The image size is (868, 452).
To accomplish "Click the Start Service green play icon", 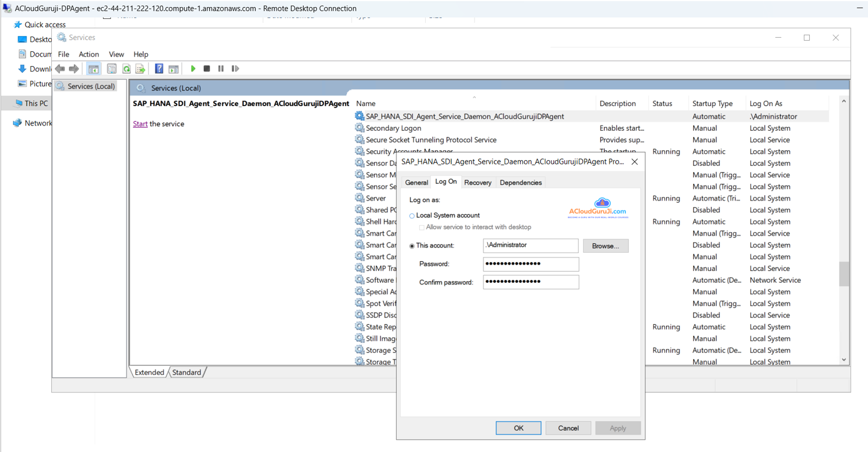I will tap(193, 69).
